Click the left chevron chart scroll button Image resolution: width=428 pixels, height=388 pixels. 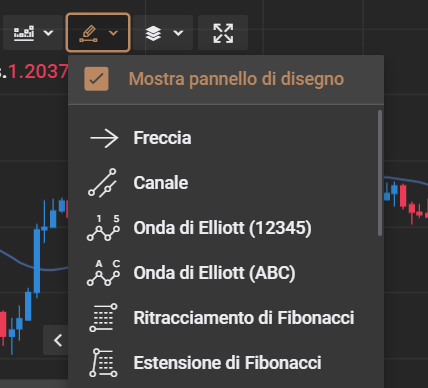(58, 340)
